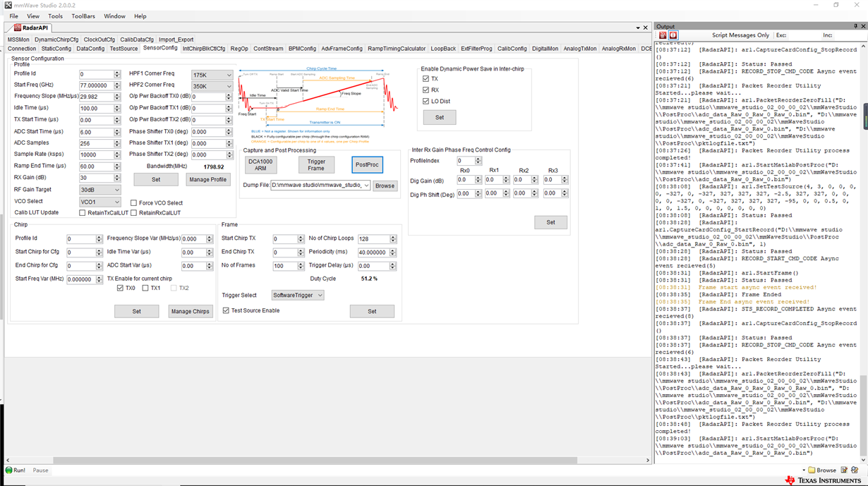Image resolution: width=868 pixels, height=486 pixels.
Task: Open the Import_Export tab
Action: click(x=176, y=40)
